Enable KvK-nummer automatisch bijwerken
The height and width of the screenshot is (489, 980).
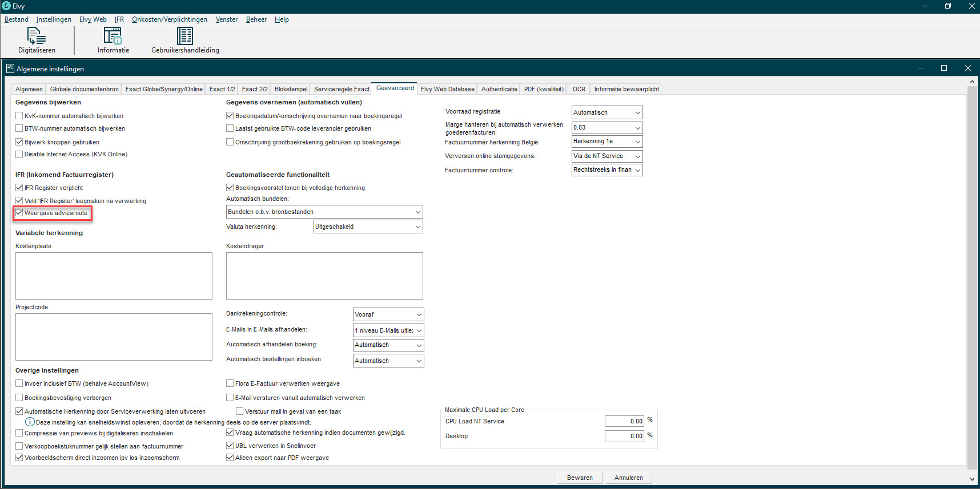click(19, 116)
